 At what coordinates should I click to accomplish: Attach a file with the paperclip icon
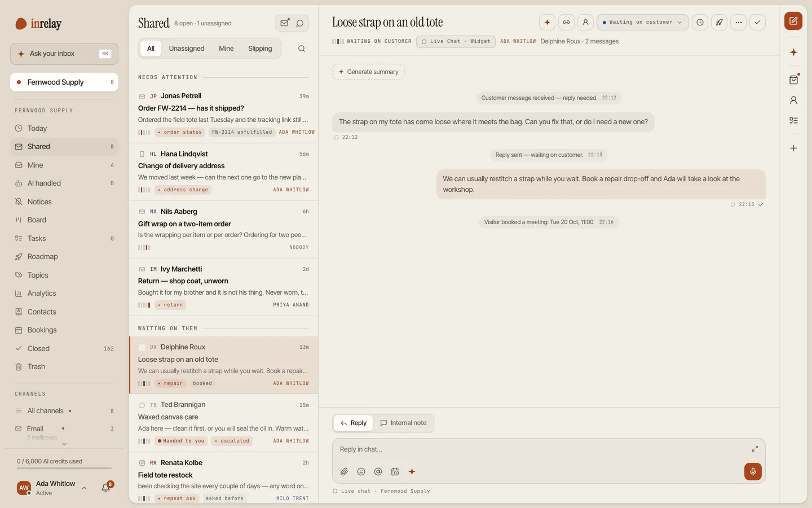344,472
